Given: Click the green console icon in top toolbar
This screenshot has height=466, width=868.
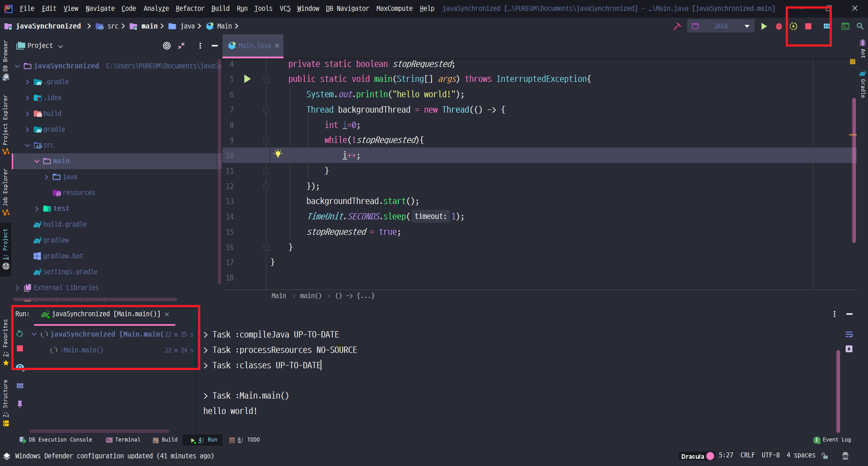Looking at the screenshot, I should click(x=845, y=26).
